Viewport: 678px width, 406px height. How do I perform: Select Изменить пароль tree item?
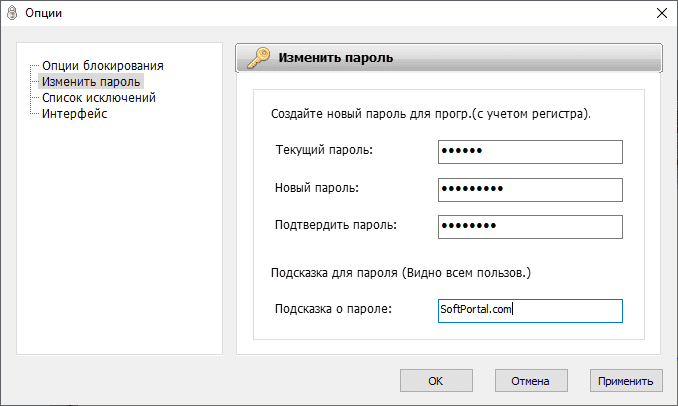click(92, 82)
